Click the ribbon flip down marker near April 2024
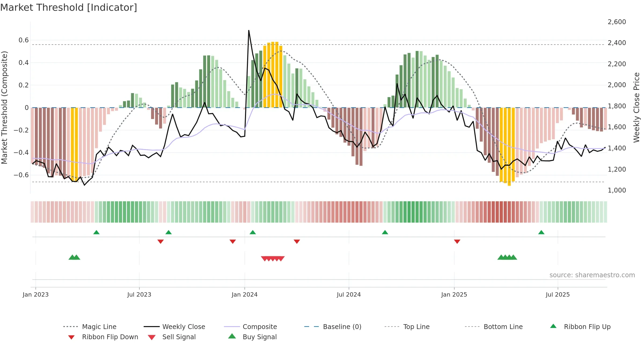 pyautogui.click(x=297, y=242)
